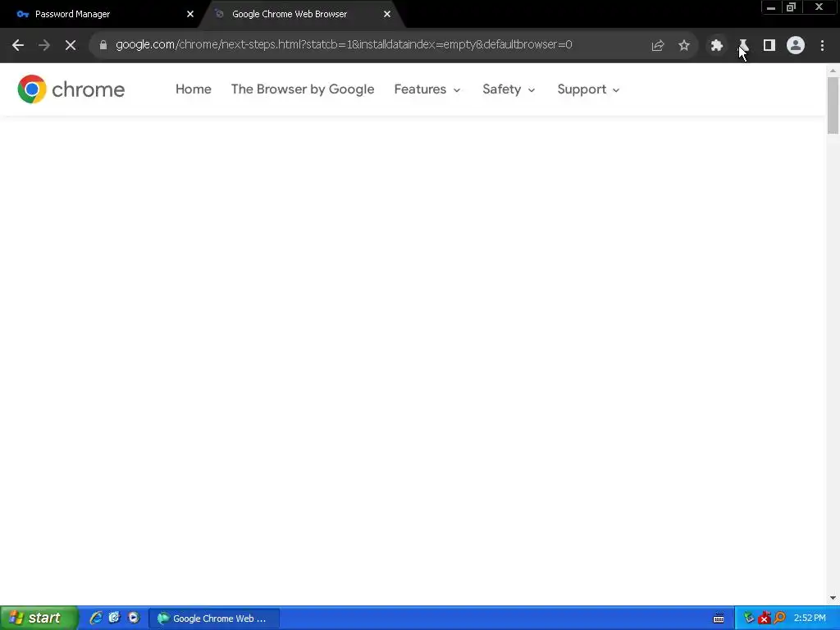Stop loading the page
The width and height of the screenshot is (840, 630).
click(71, 45)
